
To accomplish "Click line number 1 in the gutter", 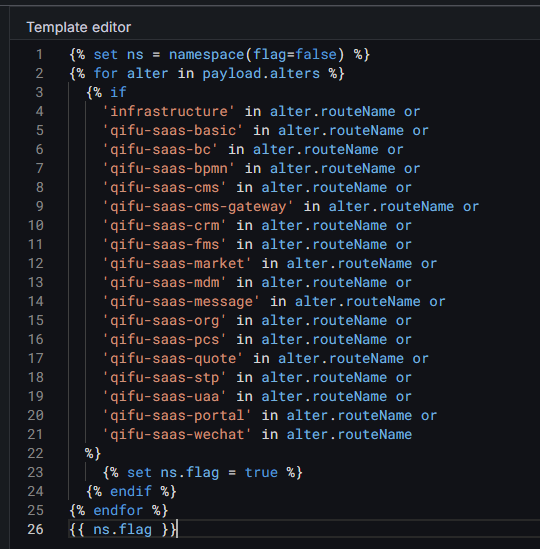I will click(x=39, y=55).
